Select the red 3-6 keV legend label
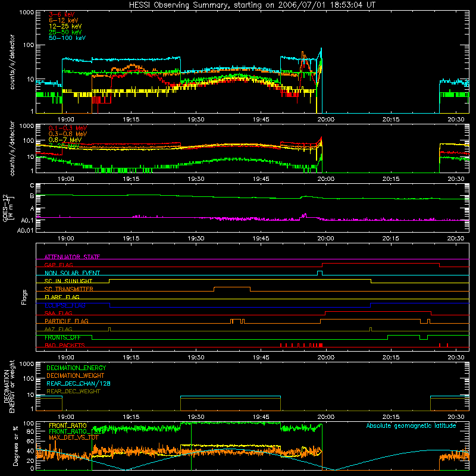 click(x=62, y=14)
